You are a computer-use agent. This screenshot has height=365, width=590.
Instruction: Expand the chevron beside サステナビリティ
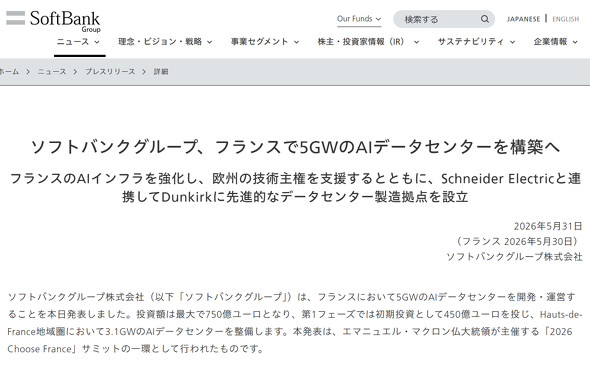512,42
